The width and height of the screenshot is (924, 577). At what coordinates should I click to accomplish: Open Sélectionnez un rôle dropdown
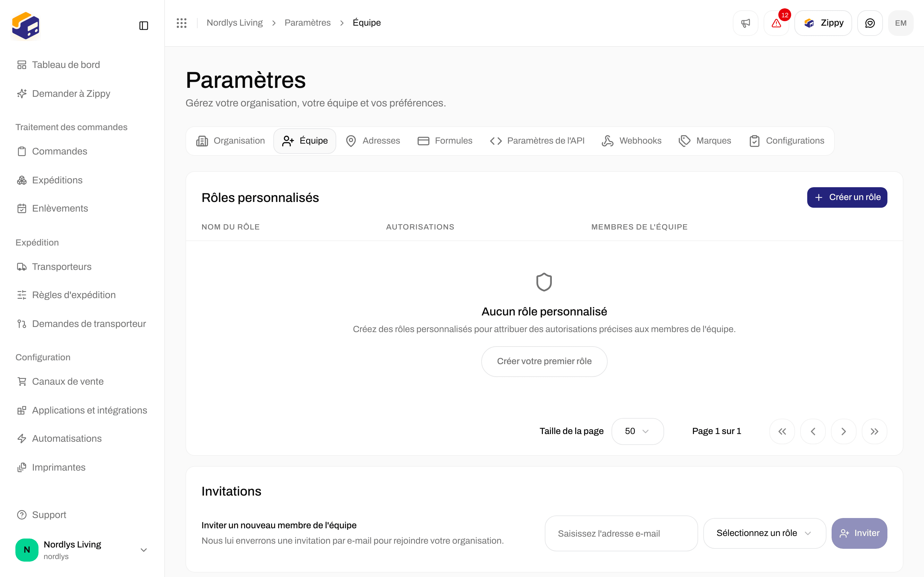[765, 533]
